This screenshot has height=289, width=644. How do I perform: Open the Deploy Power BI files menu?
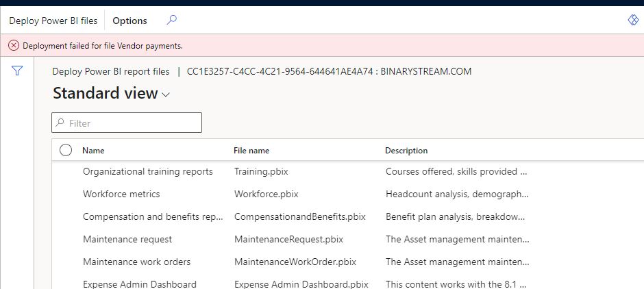point(53,21)
